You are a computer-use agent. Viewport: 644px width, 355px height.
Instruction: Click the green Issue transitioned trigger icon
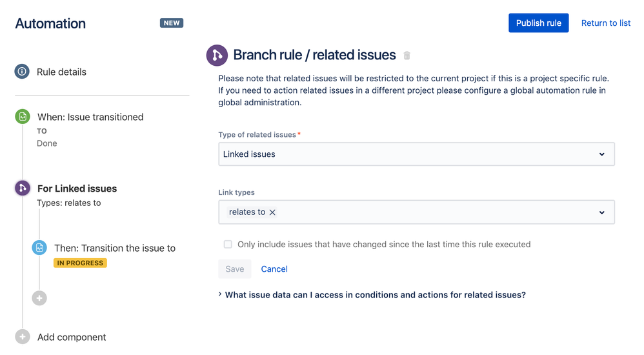tap(23, 117)
